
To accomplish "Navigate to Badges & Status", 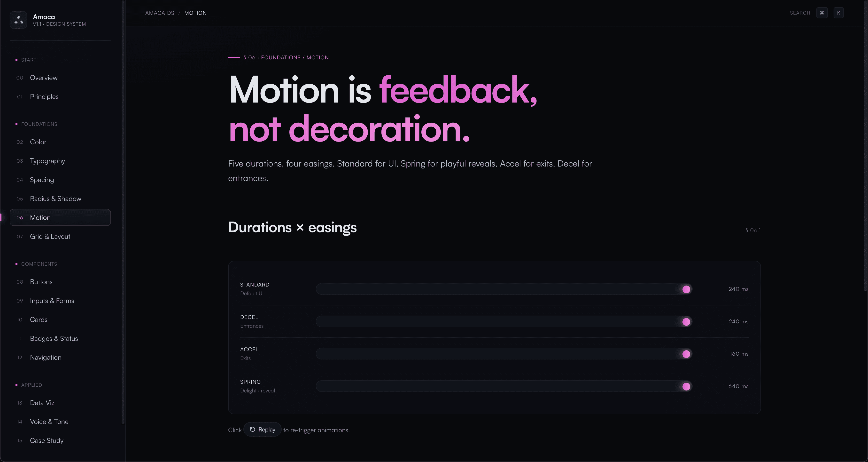I will (x=54, y=339).
